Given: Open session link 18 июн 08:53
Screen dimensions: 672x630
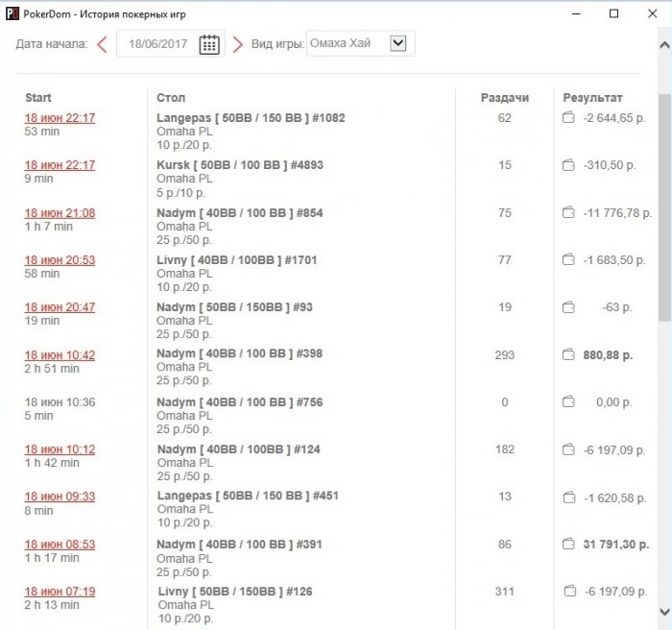Looking at the screenshot, I should click(x=60, y=545).
